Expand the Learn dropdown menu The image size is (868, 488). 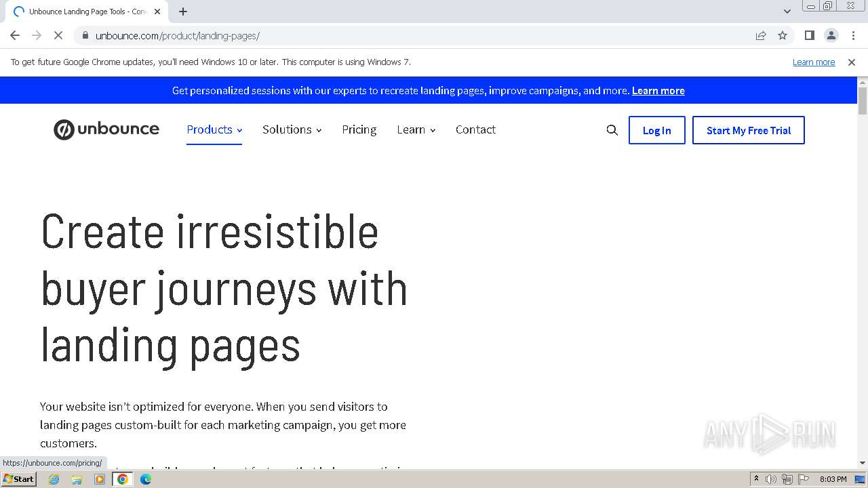coord(416,129)
